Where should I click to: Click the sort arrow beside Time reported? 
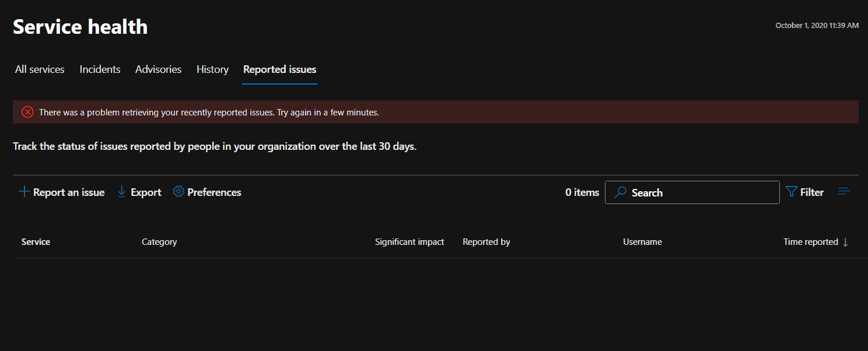(x=845, y=242)
